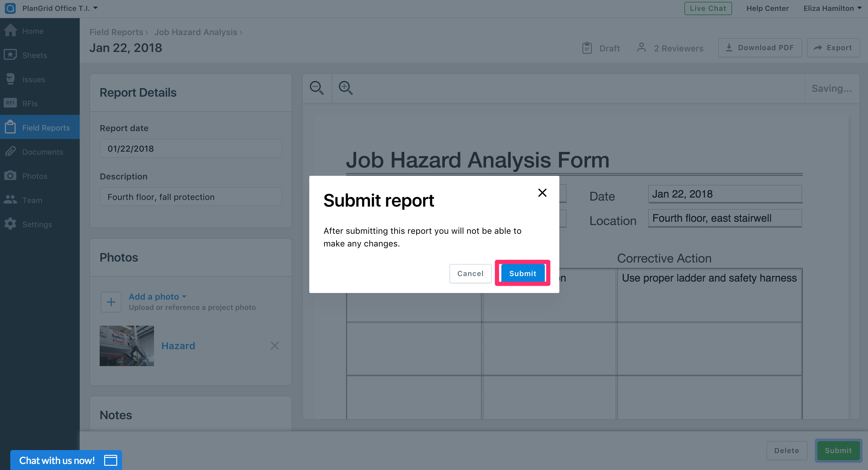Select Documents text in the sidebar
This screenshot has width=868, height=470.
click(43, 152)
